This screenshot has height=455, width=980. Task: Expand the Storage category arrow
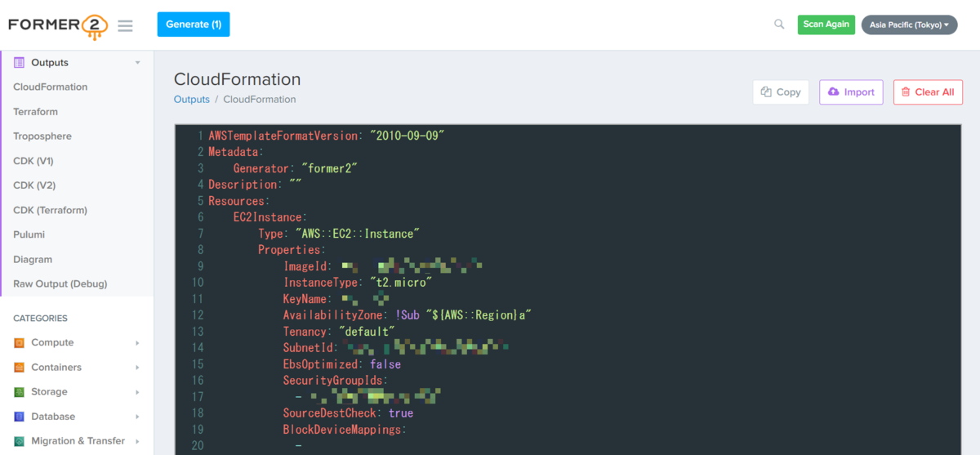(x=137, y=392)
